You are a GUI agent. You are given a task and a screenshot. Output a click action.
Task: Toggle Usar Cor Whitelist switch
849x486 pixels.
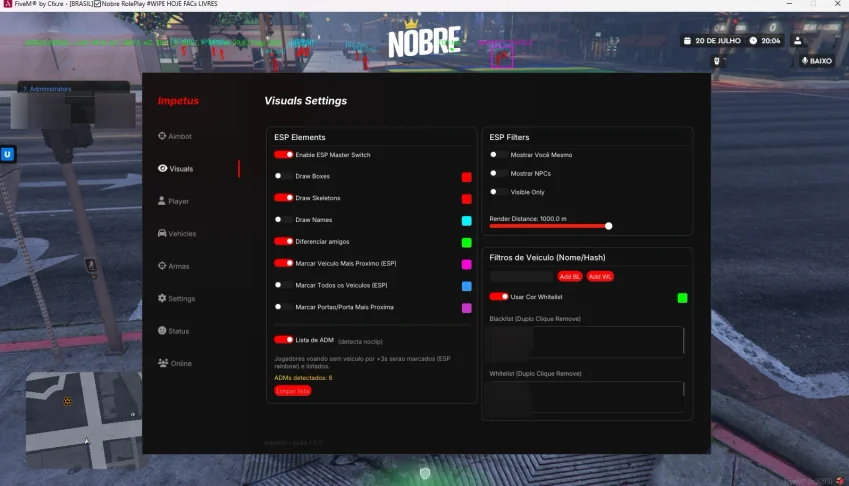pyautogui.click(x=499, y=297)
